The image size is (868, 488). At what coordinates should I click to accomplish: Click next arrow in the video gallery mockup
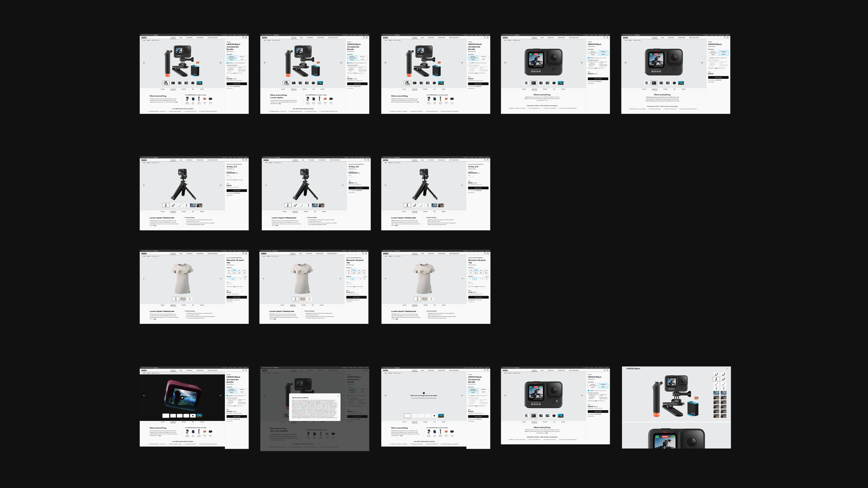(220, 395)
